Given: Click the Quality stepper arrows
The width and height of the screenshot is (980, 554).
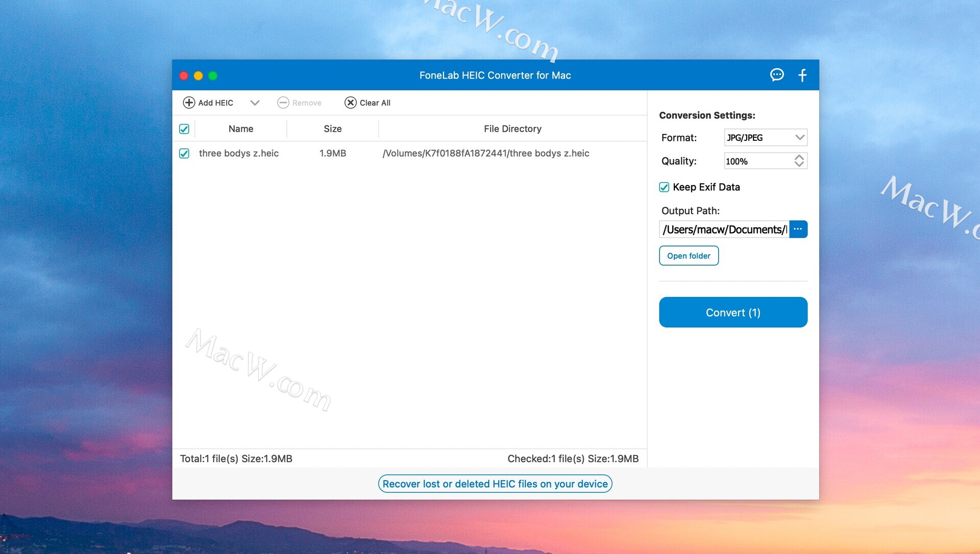Looking at the screenshot, I should point(799,161).
